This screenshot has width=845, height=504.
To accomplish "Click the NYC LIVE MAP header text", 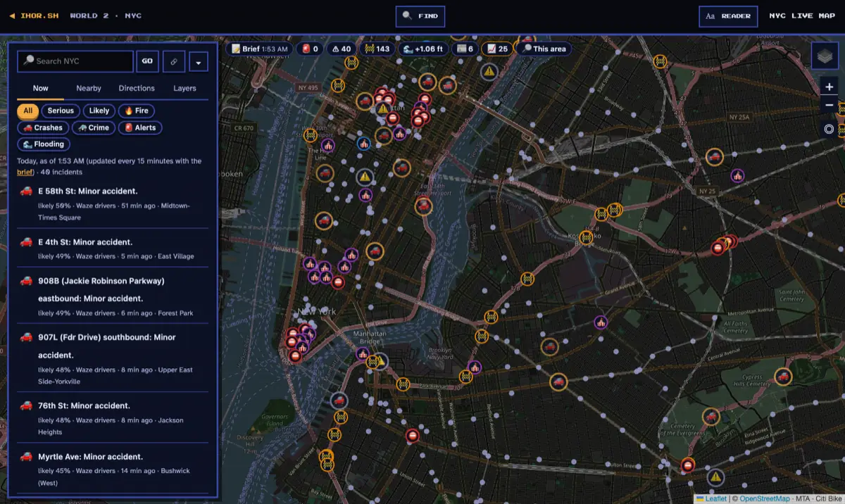I will 802,15.
